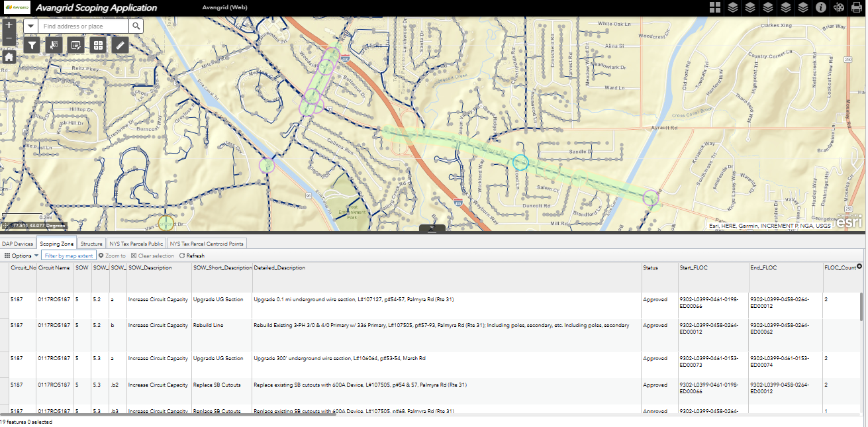Click Zoom to in table toolbar
Image resolution: width=868 pixels, height=427 pixels.
click(112, 256)
